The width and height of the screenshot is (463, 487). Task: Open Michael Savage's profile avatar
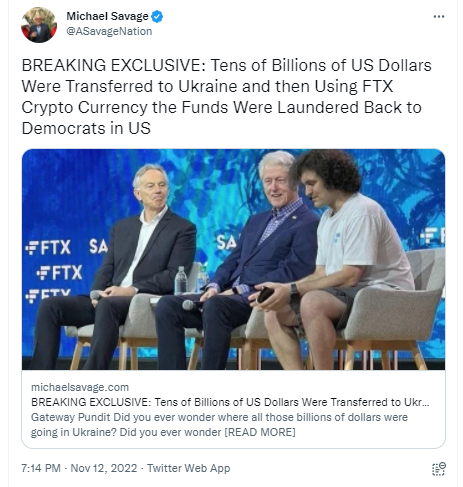tap(39, 25)
